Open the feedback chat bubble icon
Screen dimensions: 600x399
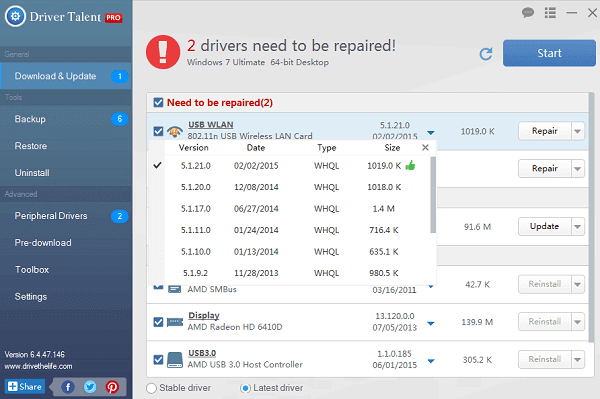[x=528, y=13]
